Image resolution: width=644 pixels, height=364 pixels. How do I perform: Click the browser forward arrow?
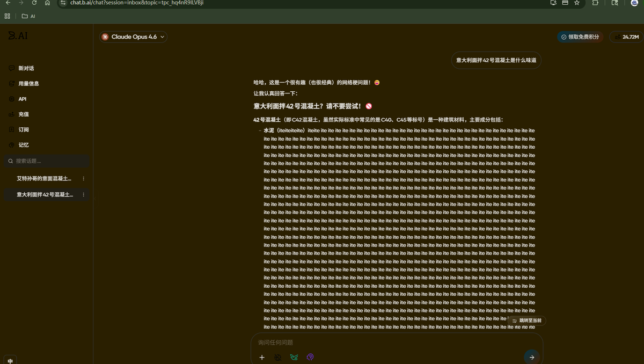click(x=20, y=3)
